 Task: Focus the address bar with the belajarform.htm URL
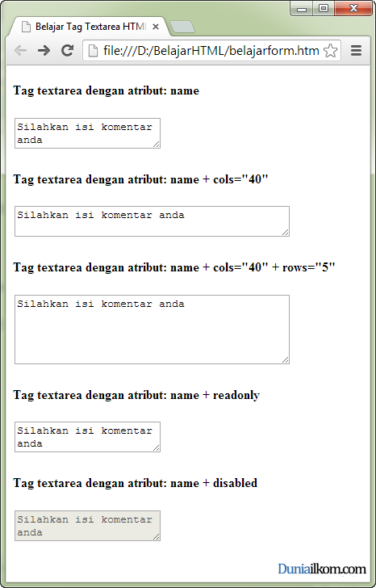[x=211, y=51]
